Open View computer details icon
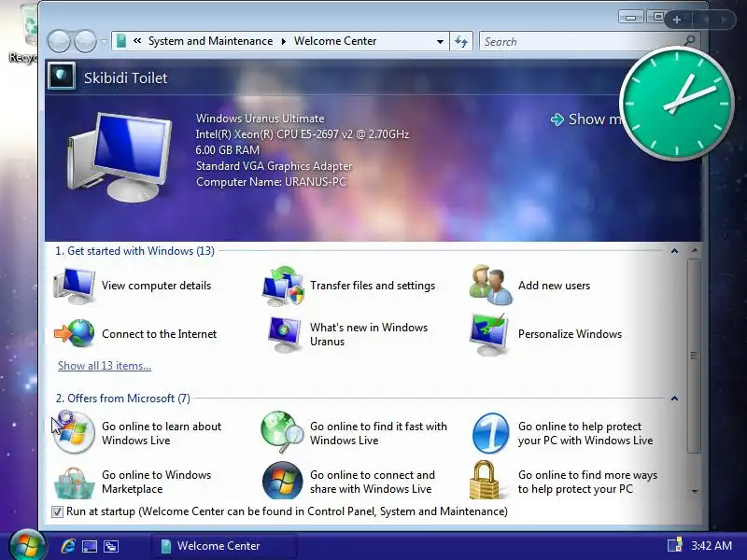 tap(75, 286)
